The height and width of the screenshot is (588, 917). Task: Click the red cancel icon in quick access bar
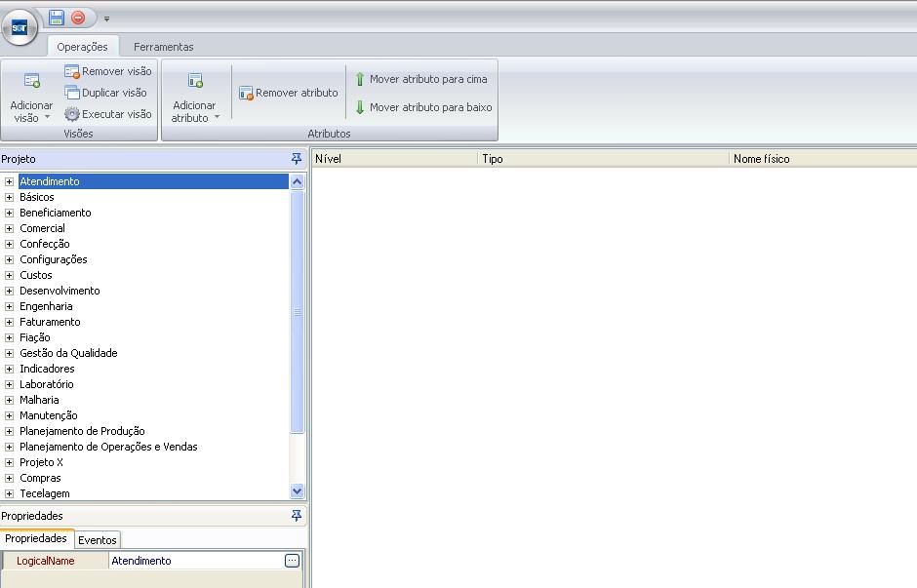tap(78, 18)
